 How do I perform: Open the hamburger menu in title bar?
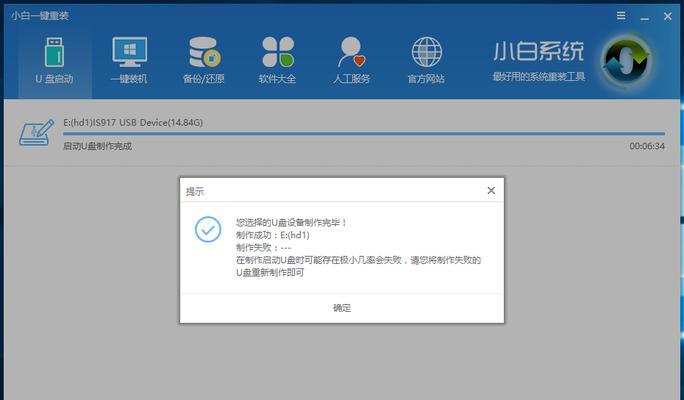pos(621,16)
